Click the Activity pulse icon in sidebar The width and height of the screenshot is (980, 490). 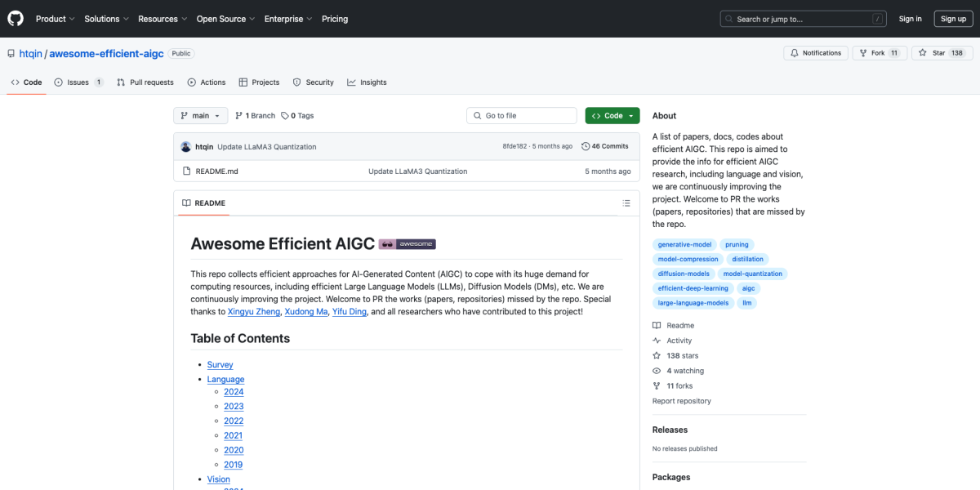click(656, 340)
